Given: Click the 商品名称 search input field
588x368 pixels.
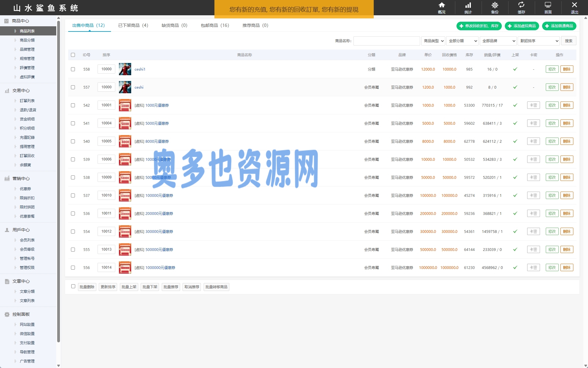Looking at the screenshot, I should 386,41.
